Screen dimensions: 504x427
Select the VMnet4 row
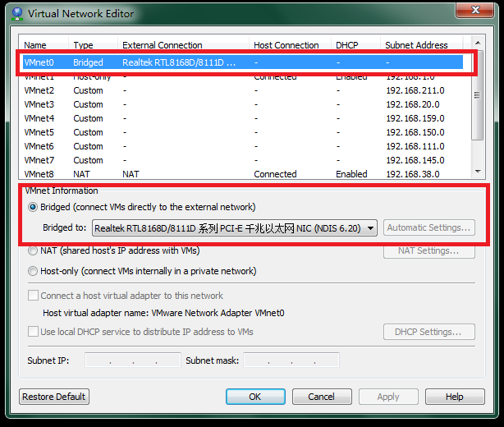(x=243, y=118)
